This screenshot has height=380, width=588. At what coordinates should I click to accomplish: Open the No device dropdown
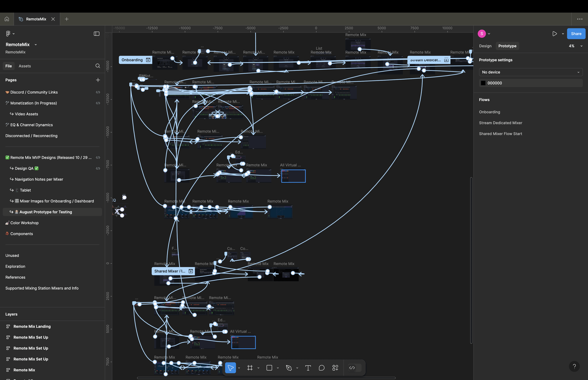coord(530,72)
